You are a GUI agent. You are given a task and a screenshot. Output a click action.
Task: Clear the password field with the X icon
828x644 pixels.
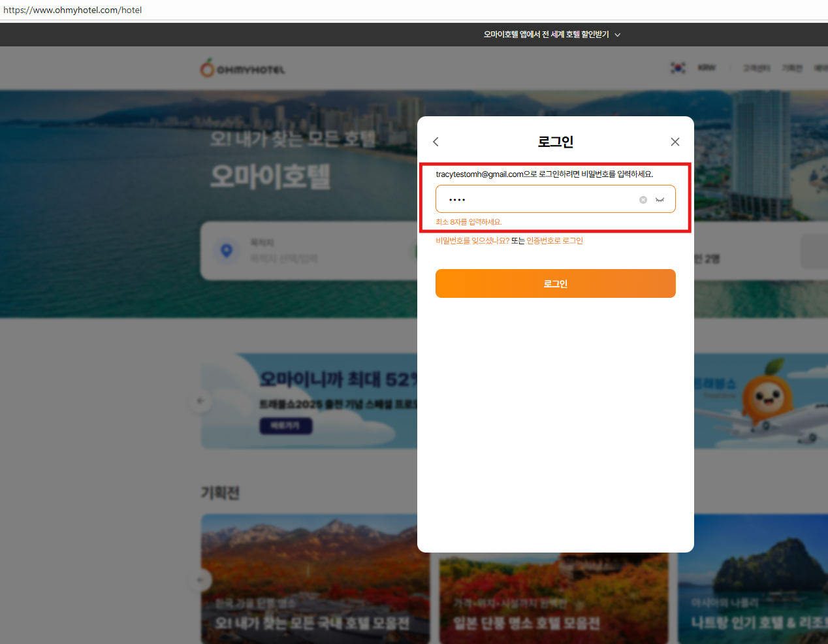click(643, 200)
